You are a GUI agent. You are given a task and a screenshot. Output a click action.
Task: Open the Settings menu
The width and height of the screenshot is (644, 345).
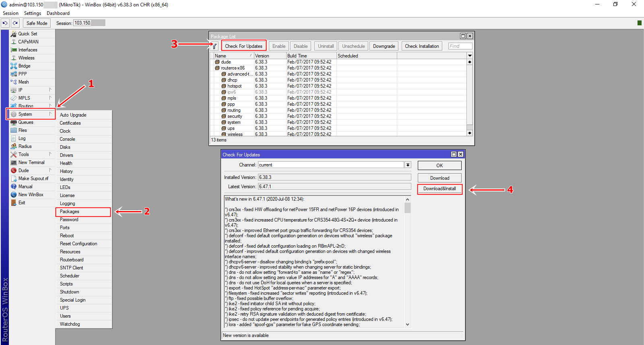click(x=32, y=13)
